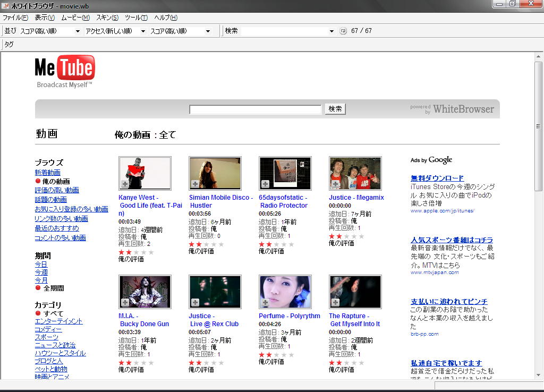Select the ペットと動物 category
544x392 pixels.
click(x=51, y=369)
